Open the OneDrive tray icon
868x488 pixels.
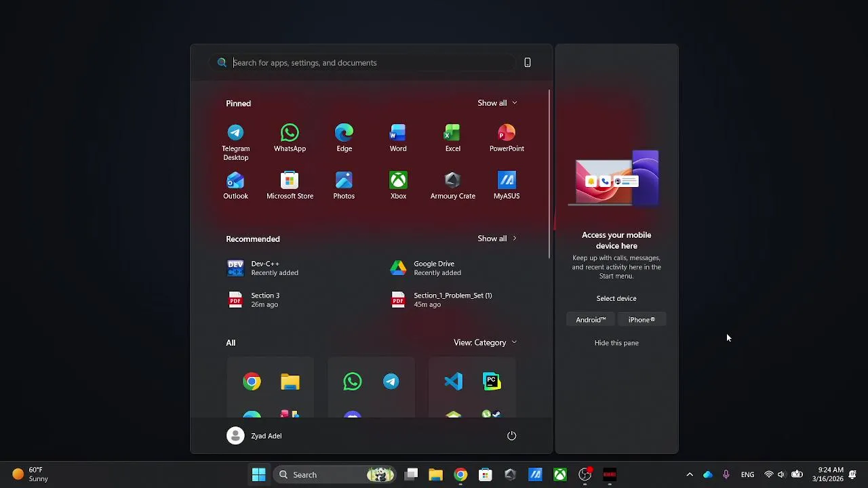tap(708, 474)
